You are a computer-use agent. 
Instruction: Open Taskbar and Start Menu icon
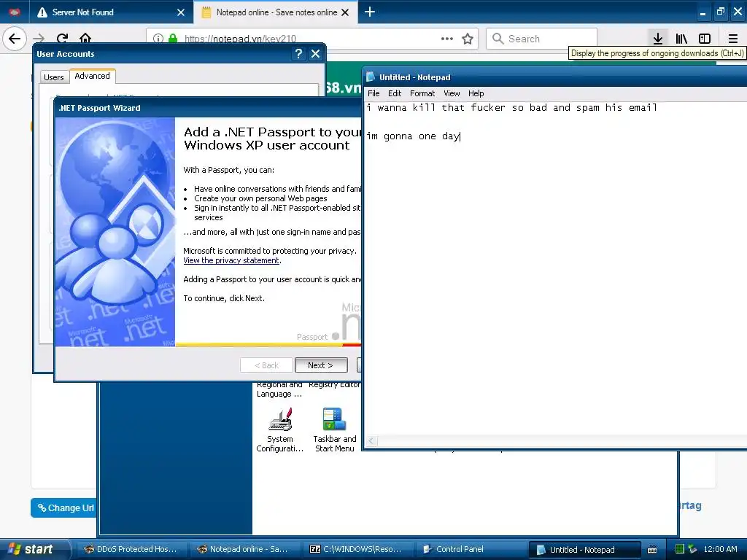334,429
